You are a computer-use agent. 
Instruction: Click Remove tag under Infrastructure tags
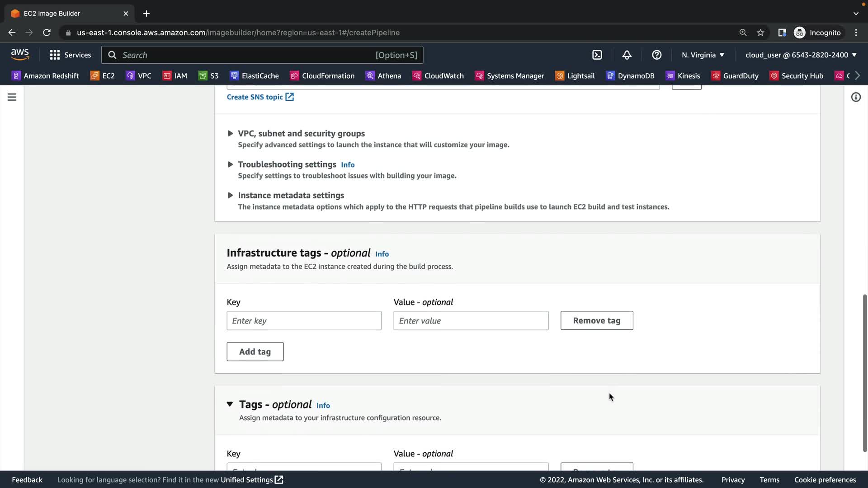(596, 320)
